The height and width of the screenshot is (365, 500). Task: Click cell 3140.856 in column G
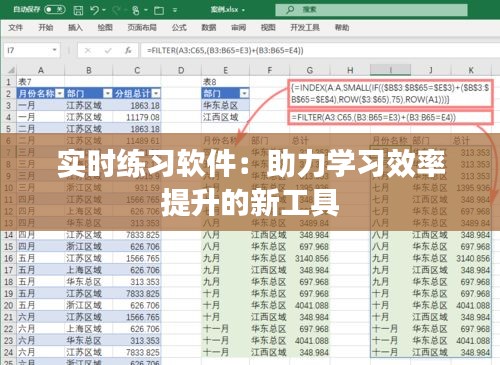pyautogui.click(x=310, y=258)
